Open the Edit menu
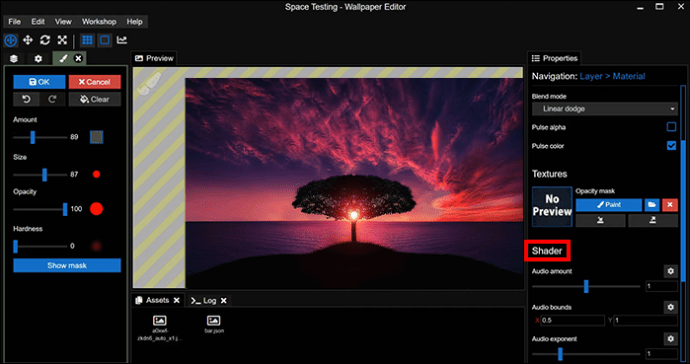 pyautogui.click(x=38, y=22)
